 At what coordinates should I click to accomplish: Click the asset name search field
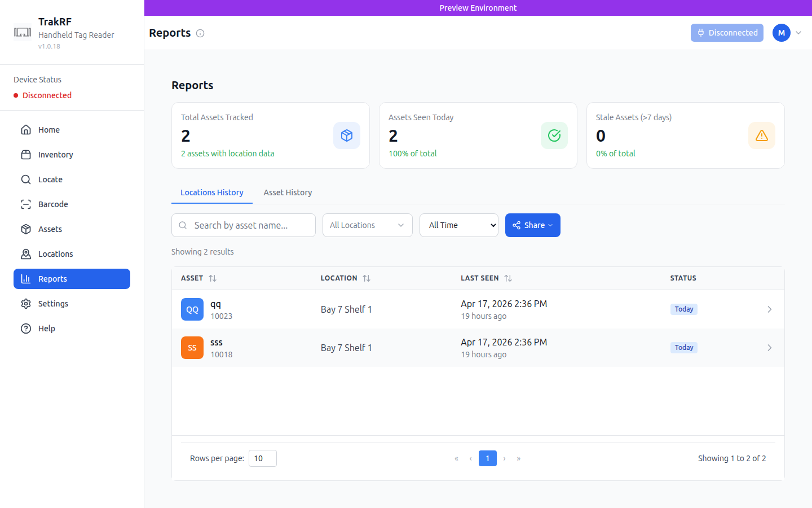(243, 225)
